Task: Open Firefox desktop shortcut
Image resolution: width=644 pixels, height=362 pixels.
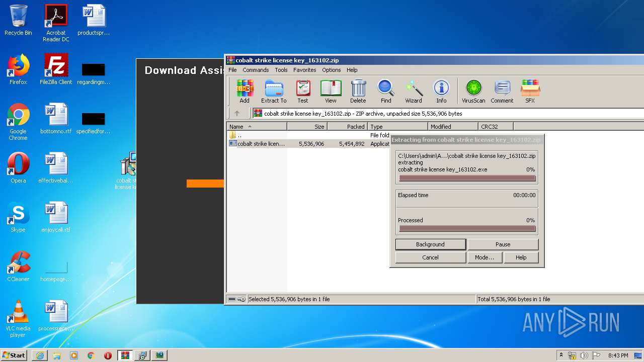Action: tap(18, 69)
